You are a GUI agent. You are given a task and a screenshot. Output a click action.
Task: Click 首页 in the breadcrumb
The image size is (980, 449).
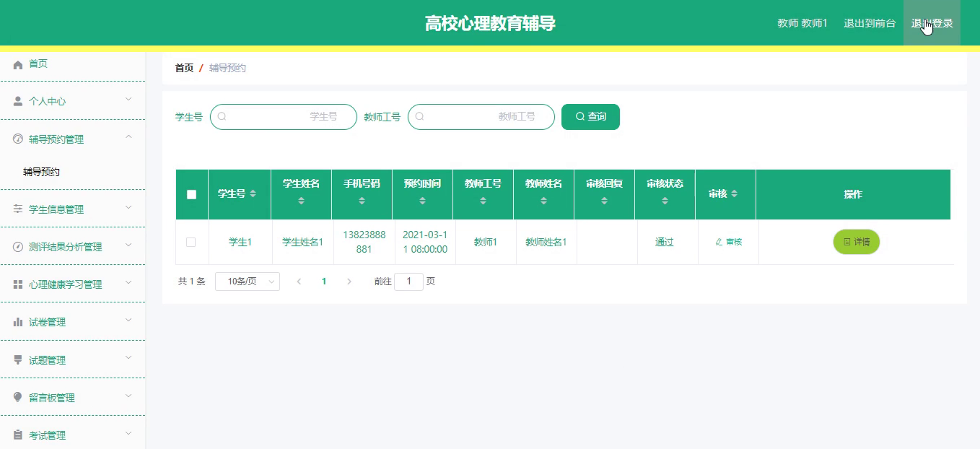[x=184, y=68]
